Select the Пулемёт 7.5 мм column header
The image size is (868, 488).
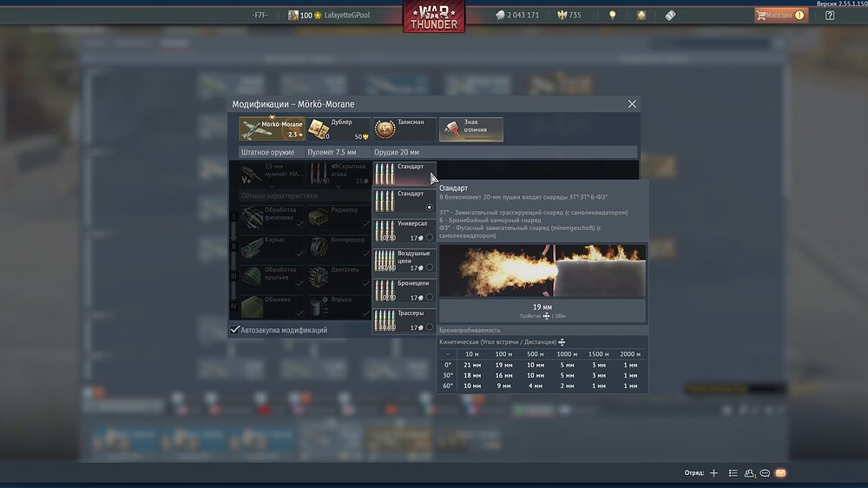pos(339,152)
